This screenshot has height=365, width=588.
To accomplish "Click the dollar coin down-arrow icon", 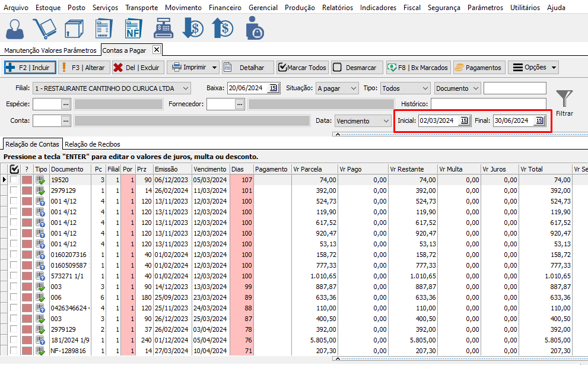I will tap(193, 29).
